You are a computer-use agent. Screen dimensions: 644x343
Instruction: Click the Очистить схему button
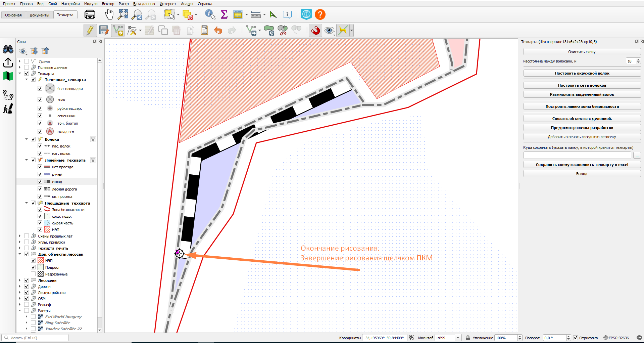(x=582, y=52)
